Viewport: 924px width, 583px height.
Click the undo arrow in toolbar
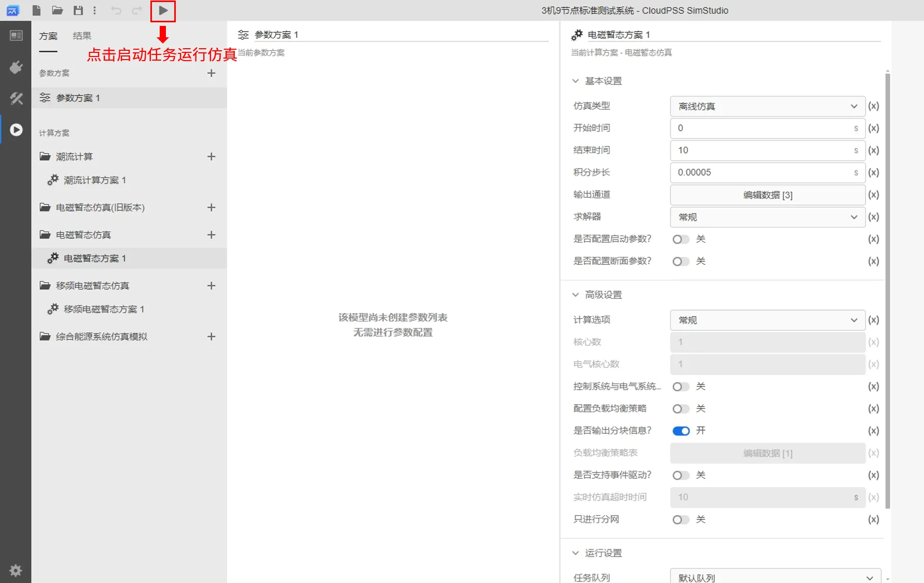point(116,10)
